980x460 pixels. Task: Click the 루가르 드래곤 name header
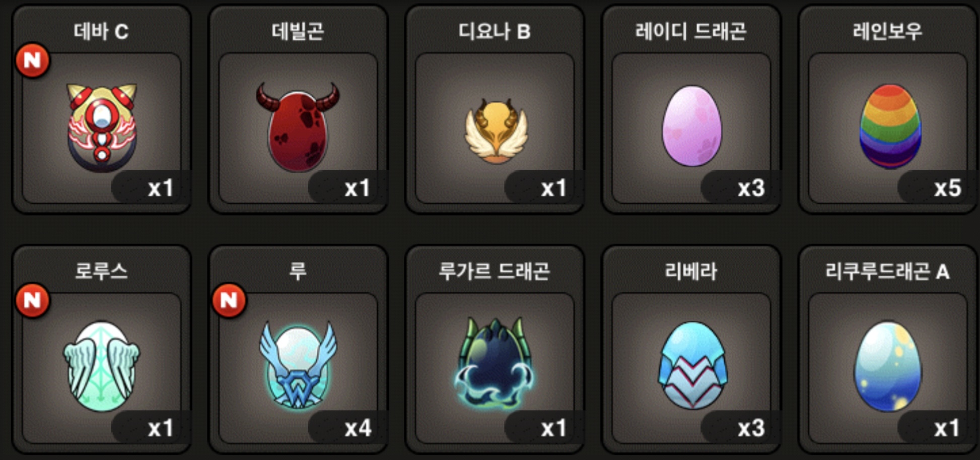tap(494, 272)
